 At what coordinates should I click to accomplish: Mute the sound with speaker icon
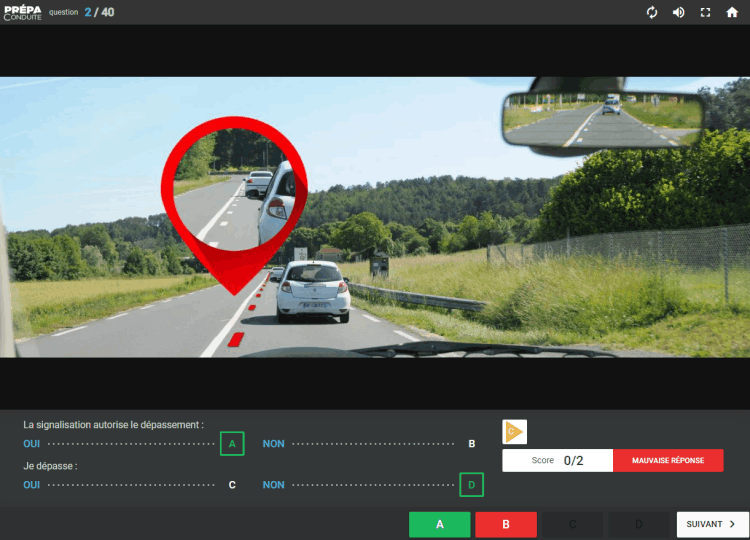pos(678,12)
